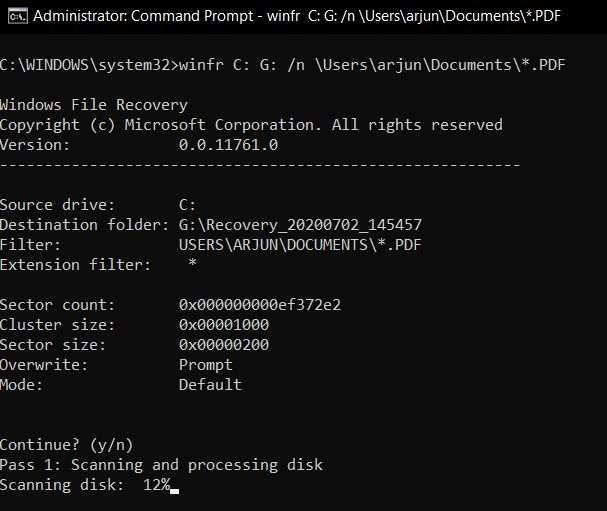Click the Overwrite setting Prompt value
The image size is (607, 511).
click(205, 364)
